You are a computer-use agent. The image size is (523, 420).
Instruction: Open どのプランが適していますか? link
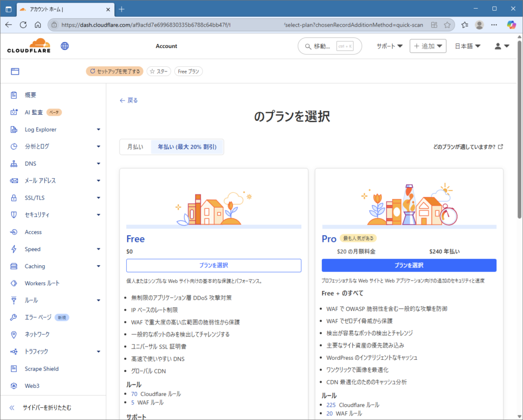coord(468,146)
